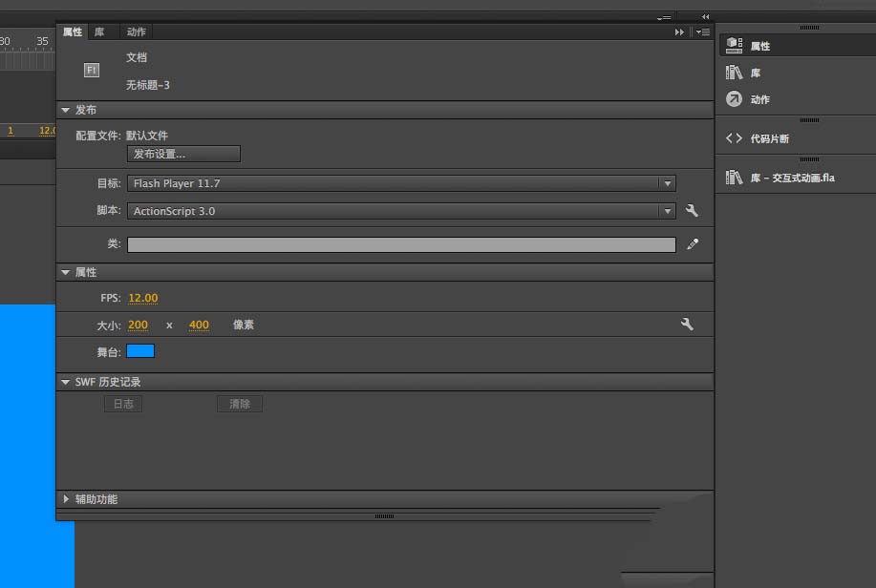Click the Fl document icon
876x588 pixels.
tap(92, 70)
